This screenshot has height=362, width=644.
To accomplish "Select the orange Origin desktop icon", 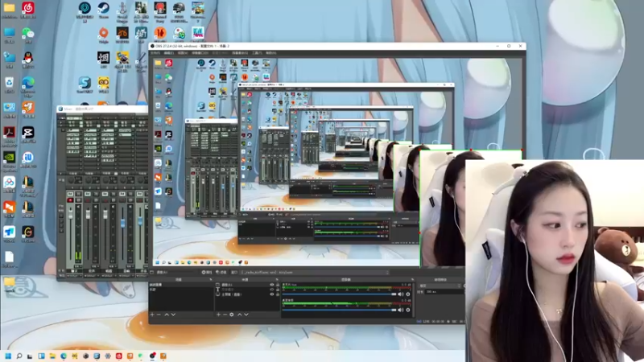I will click(104, 33).
